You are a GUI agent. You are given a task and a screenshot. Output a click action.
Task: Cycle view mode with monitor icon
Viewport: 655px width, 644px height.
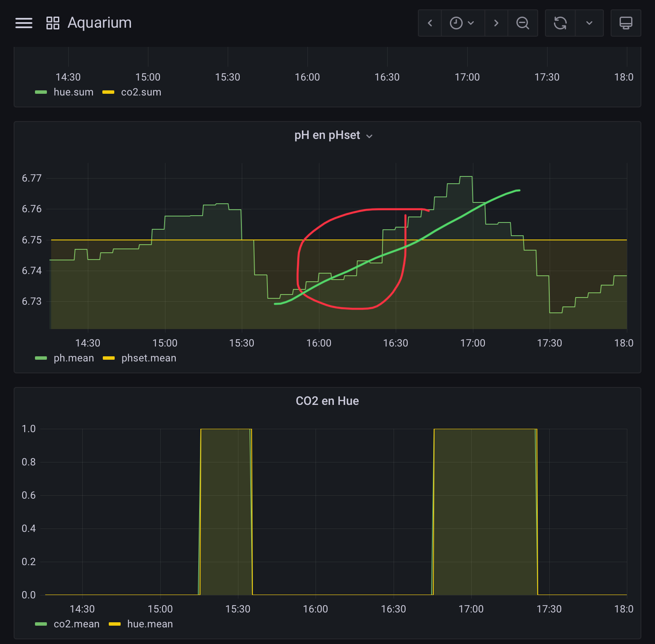click(x=626, y=23)
